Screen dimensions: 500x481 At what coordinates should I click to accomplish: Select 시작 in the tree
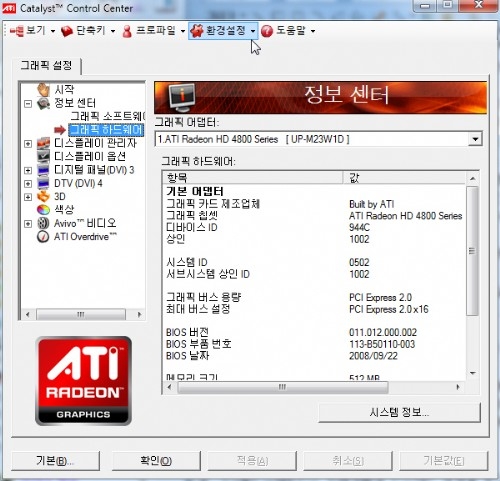[64, 89]
